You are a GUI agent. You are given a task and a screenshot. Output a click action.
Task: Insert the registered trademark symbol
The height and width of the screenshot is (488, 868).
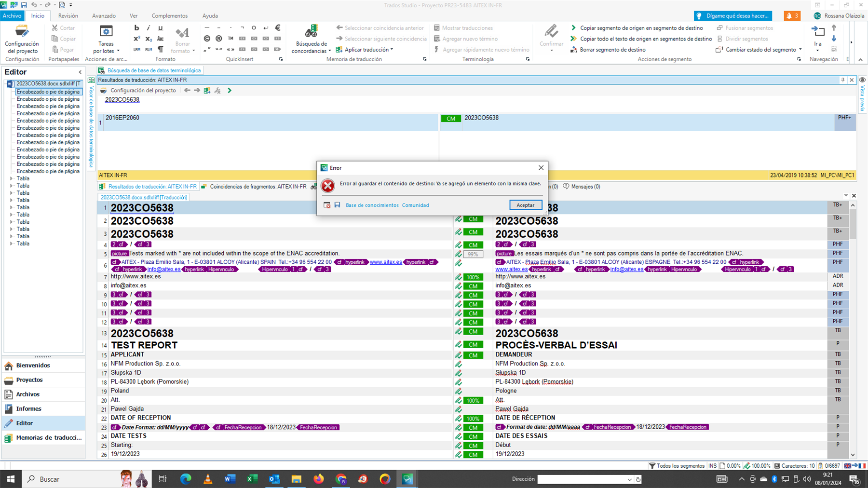(218, 39)
